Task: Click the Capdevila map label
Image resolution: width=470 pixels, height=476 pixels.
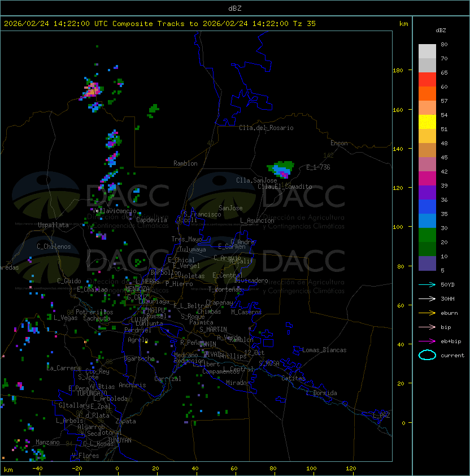Action: (152, 220)
